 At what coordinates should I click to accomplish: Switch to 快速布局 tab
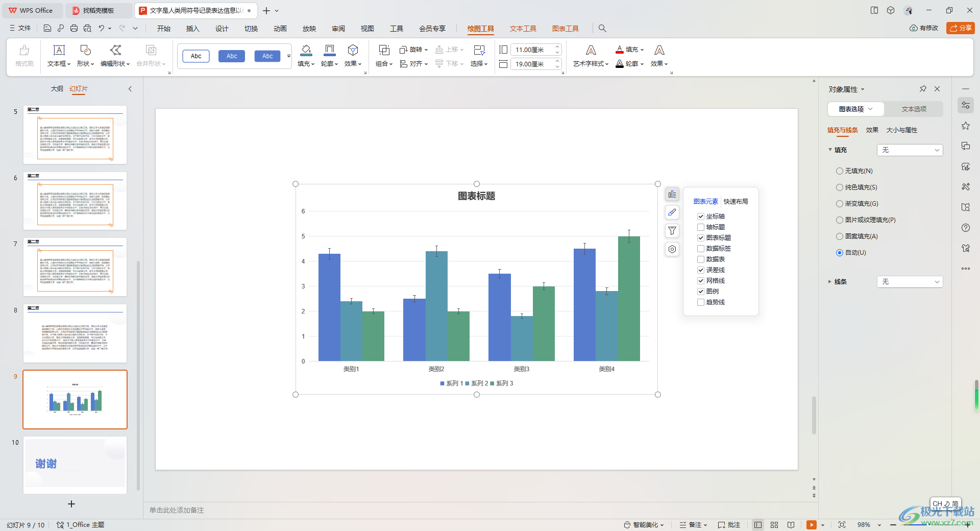click(736, 202)
